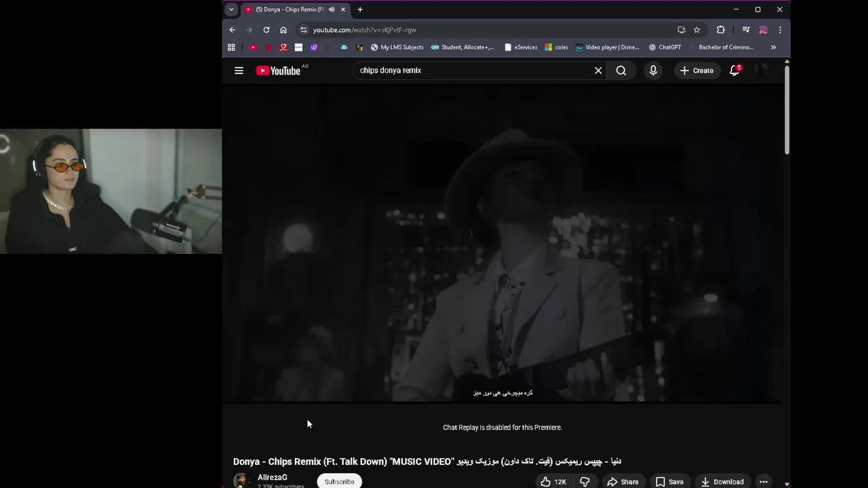Viewport: 868px width, 488px height.
Task: Subscribe to AlirezaG channel
Action: tap(339, 481)
